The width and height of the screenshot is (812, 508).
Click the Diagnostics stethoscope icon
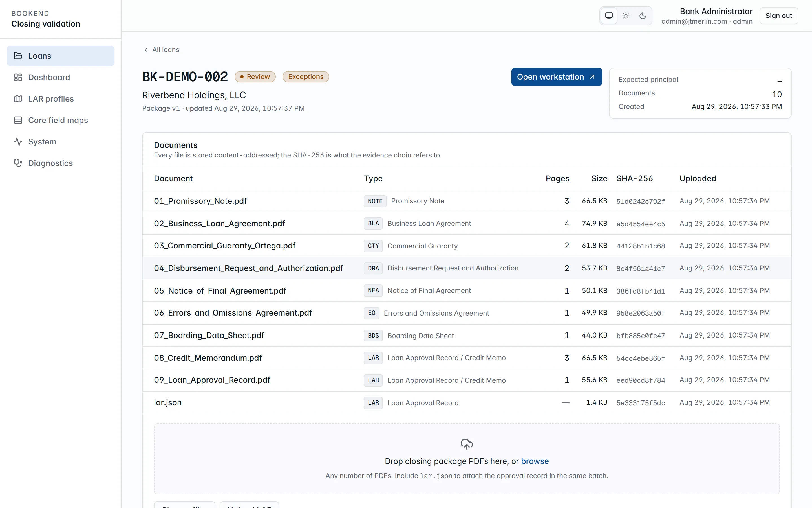pos(18,163)
